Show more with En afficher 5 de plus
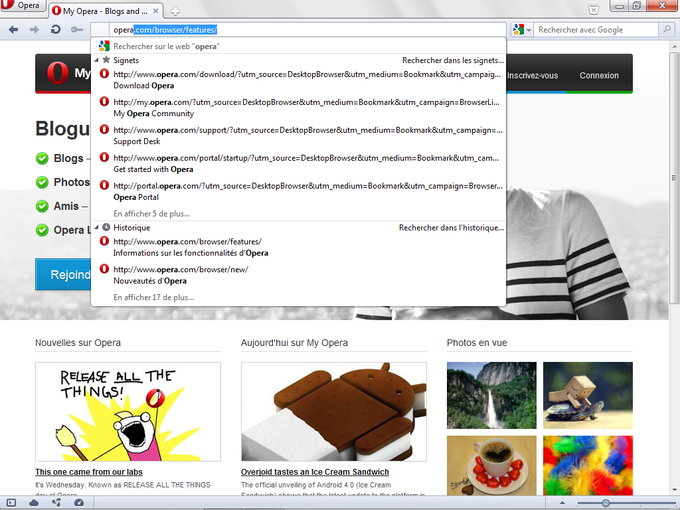Viewport: 680px width, 510px height. (x=151, y=214)
